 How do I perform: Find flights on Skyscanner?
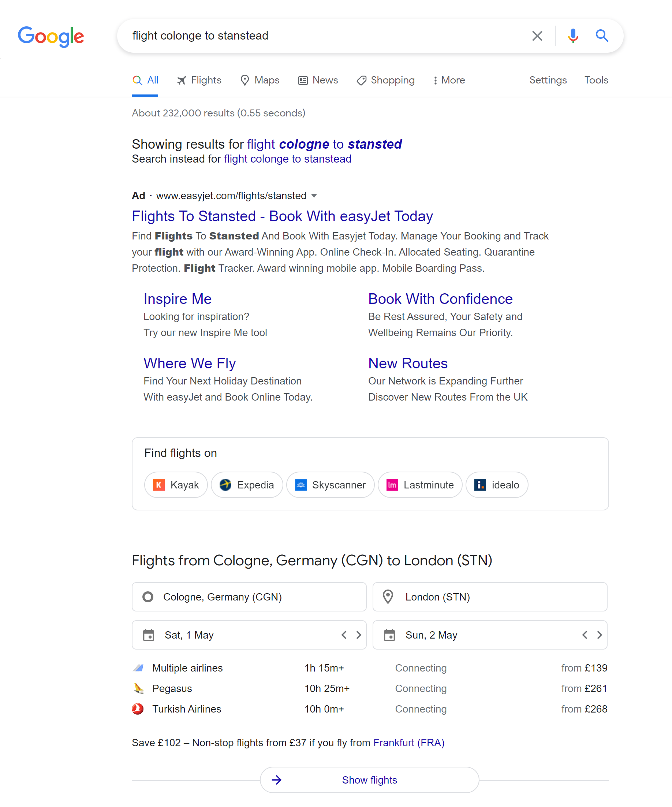click(331, 485)
